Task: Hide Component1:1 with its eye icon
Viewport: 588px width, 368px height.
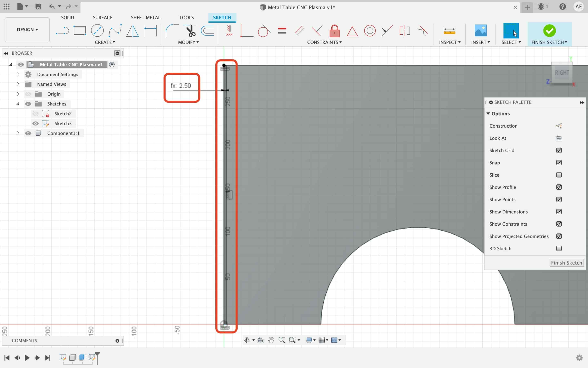Action: 28,133
